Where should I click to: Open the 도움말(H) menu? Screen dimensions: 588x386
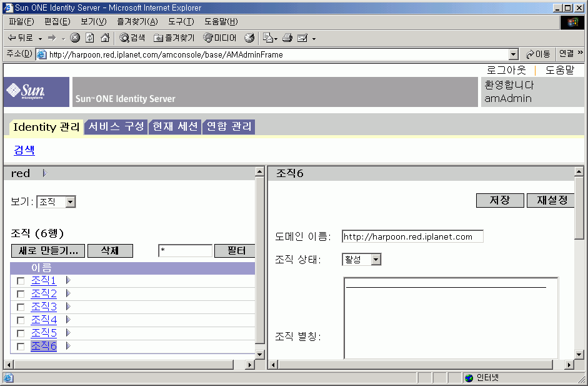(x=221, y=22)
